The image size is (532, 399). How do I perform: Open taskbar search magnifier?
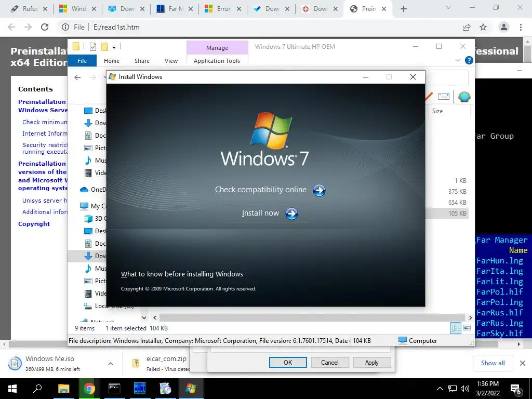pos(37,389)
